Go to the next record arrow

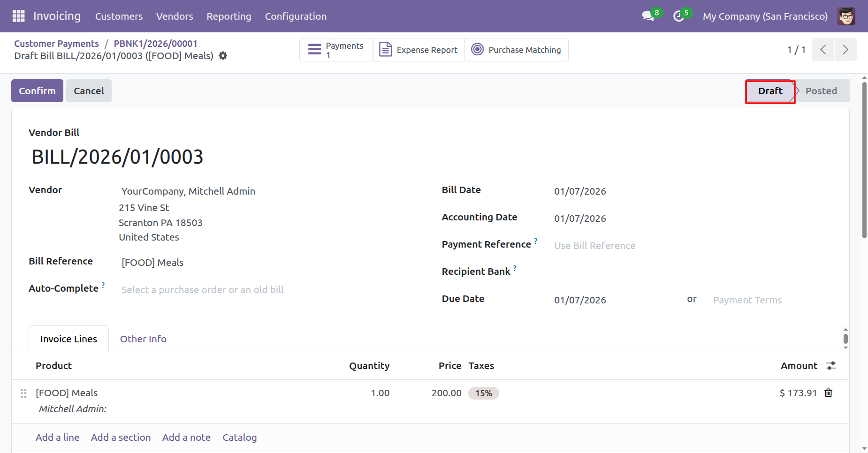tap(845, 50)
